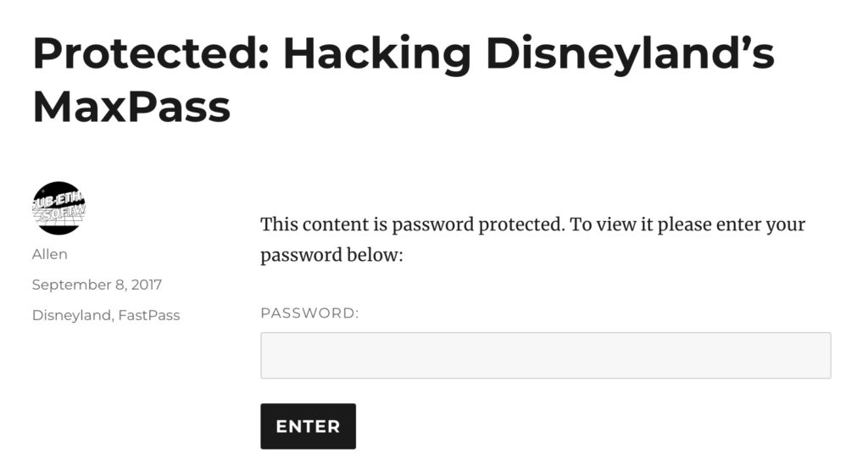
Task: Click the year 2017 in the post date
Action: click(146, 285)
